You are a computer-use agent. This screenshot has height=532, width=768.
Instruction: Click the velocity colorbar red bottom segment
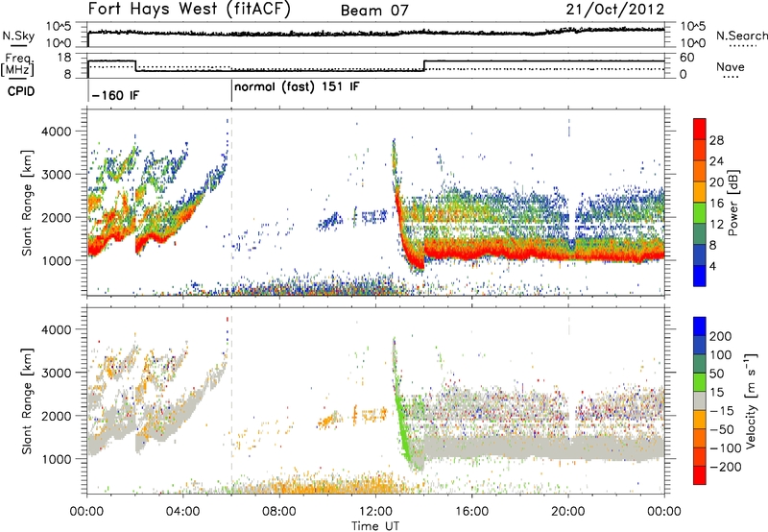click(700, 475)
